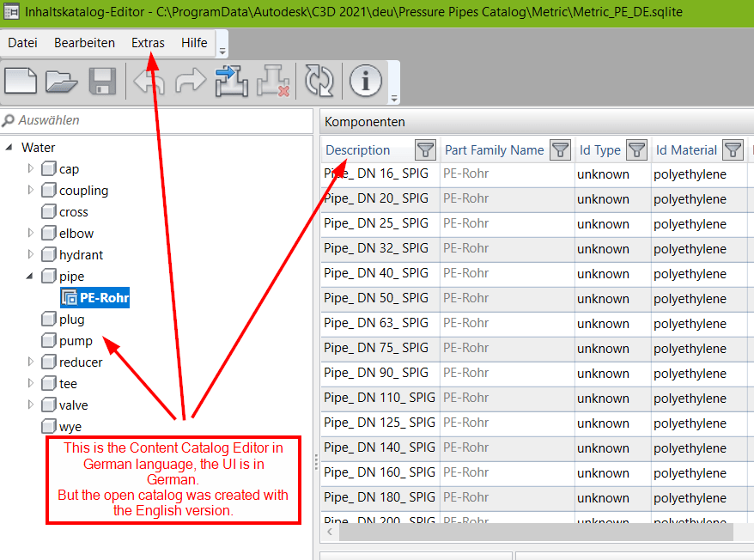Click the New catalog toolbar icon
The width and height of the screenshot is (754, 560).
pyautogui.click(x=21, y=81)
